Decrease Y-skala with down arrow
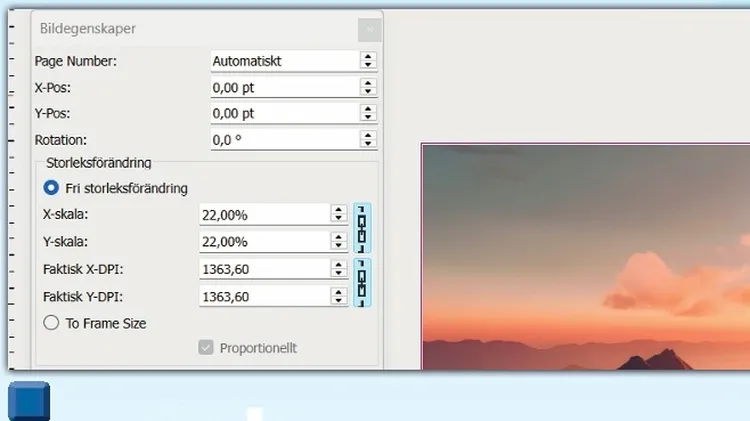750x421 pixels. point(339,246)
